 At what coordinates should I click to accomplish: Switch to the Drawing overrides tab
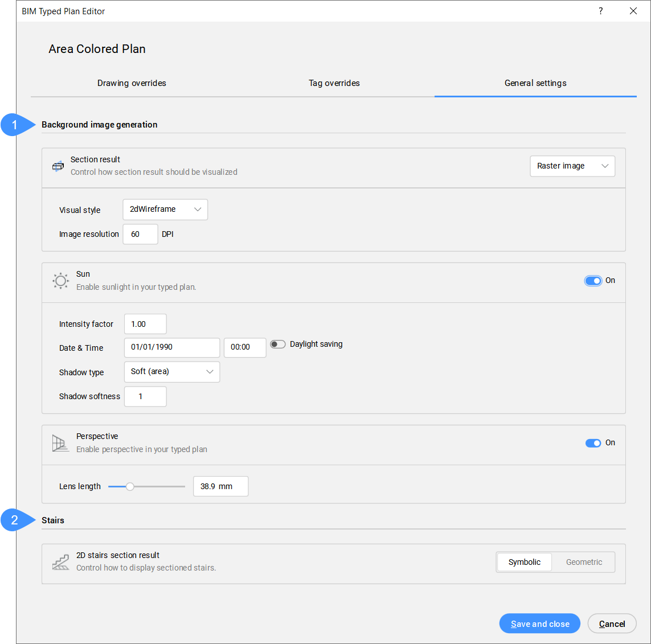click(x=132, y=83)
